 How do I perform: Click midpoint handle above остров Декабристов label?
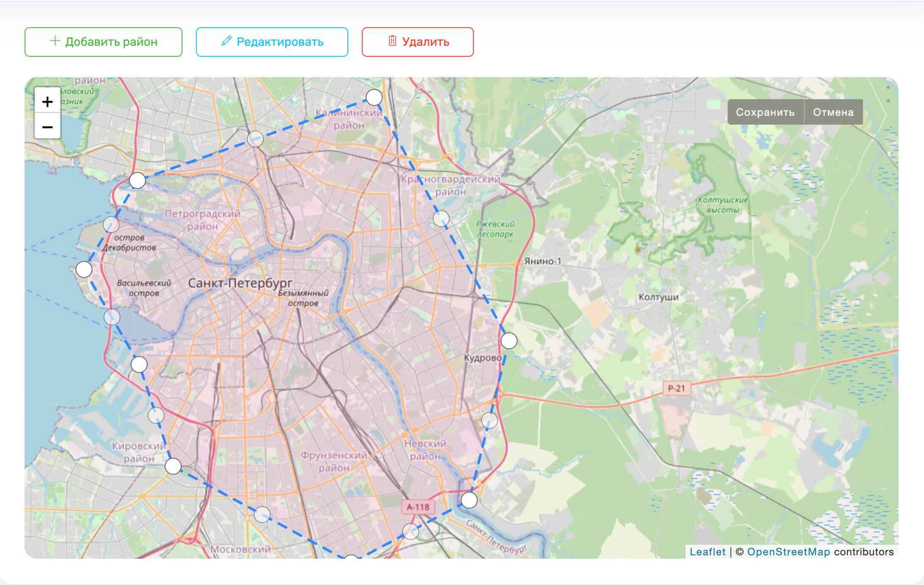(x=111, y=225)
